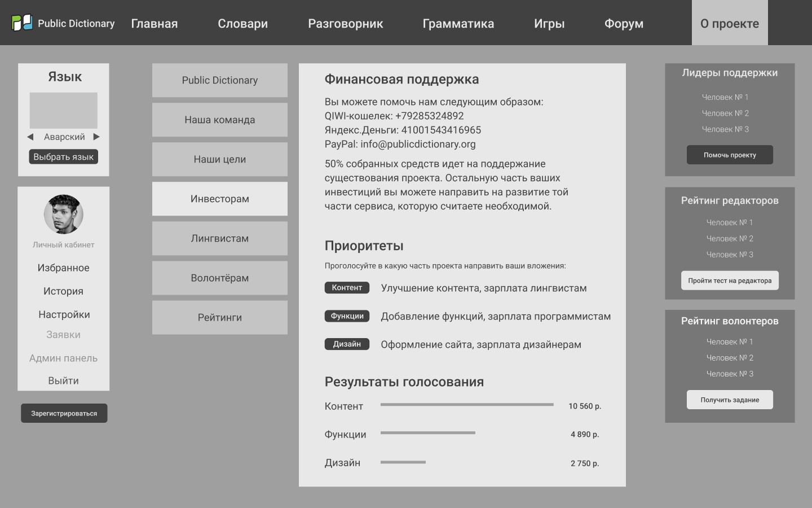Image resolution: width=812 pixels, height=508 pixels.
Task: Open the Форум navigation item
Action: (624, 24)
